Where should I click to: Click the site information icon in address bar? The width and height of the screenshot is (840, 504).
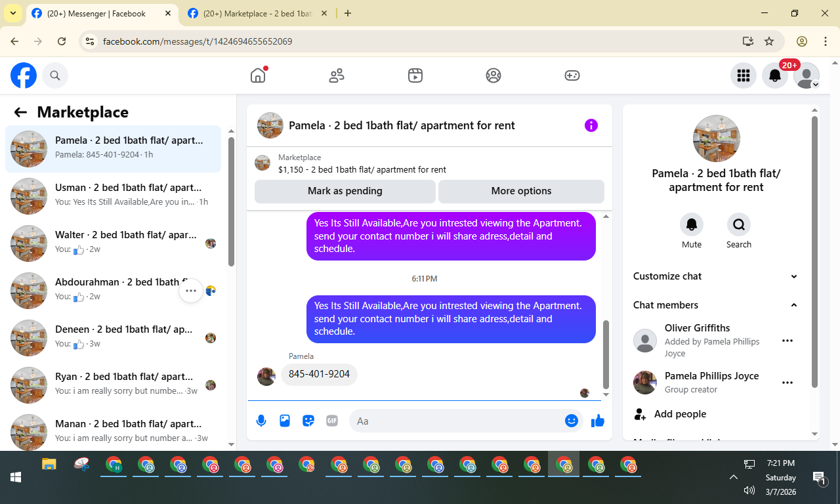(91, 41)
